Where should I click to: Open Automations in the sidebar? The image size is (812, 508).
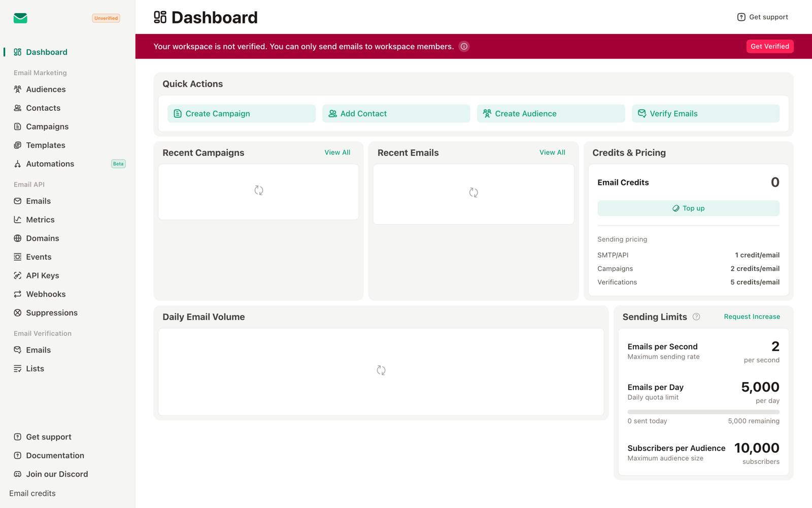[x=50, y=164]
